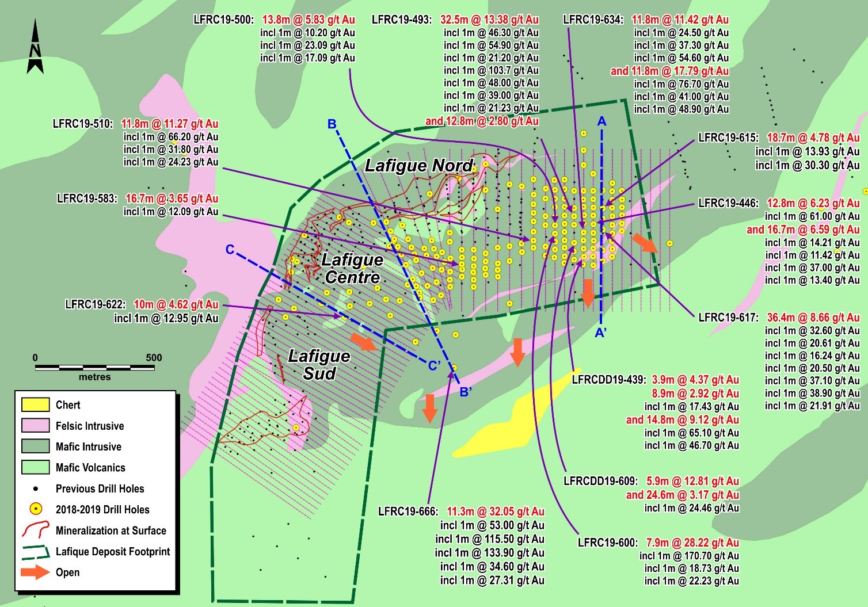Pick the yellow Chert legend swatch
This screenshot has height=607, width=868.
tap(36, 405)
